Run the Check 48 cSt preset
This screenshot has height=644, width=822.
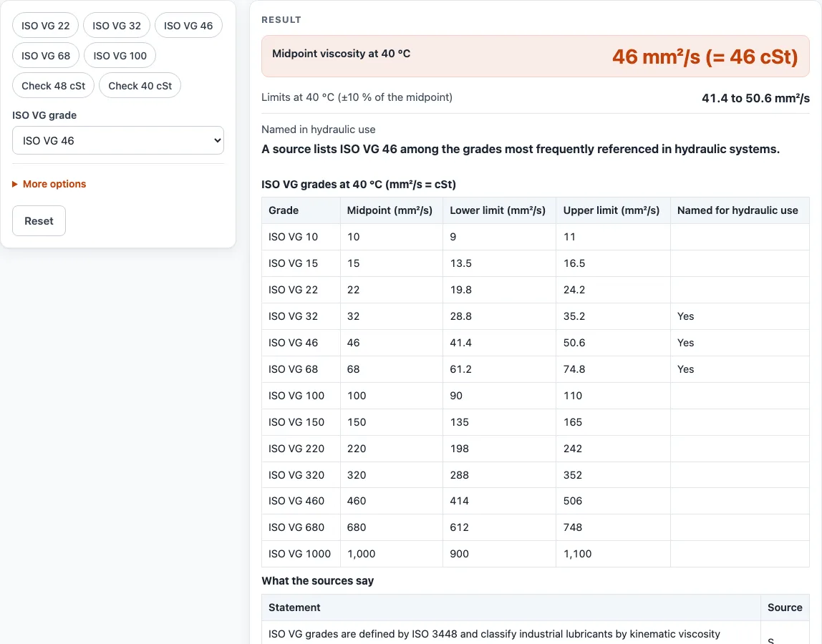pos(54,85)
